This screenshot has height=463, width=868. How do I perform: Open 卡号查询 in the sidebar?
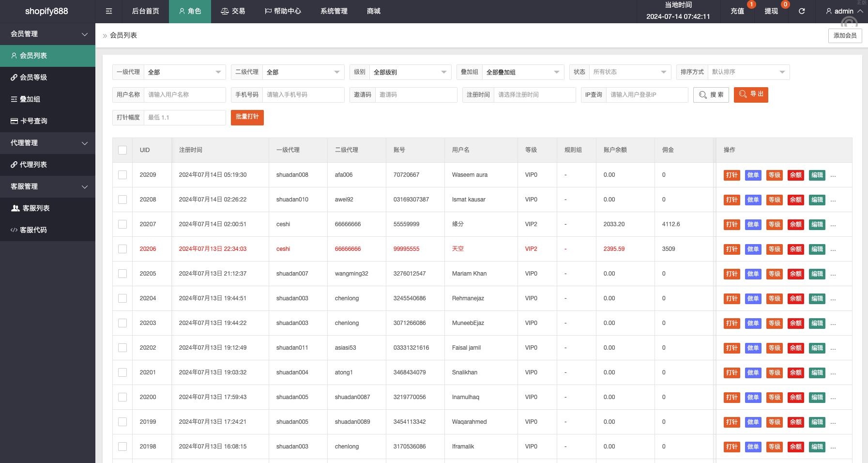point(33,121)
